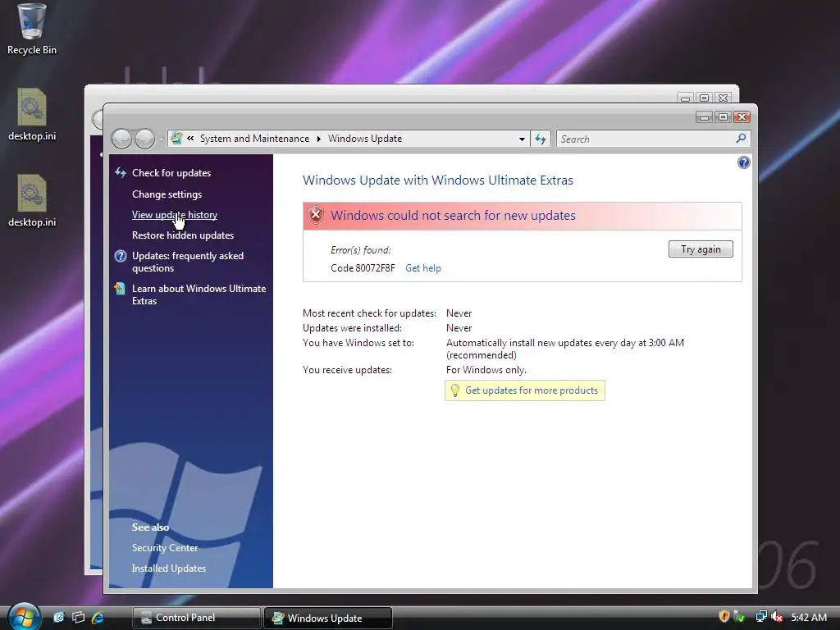Image resolution: width=840 pixels, height=630 pixels.
Task: Click Switch between windows quick launch icon
Action: pyautogui.click(x=78, y=618)
